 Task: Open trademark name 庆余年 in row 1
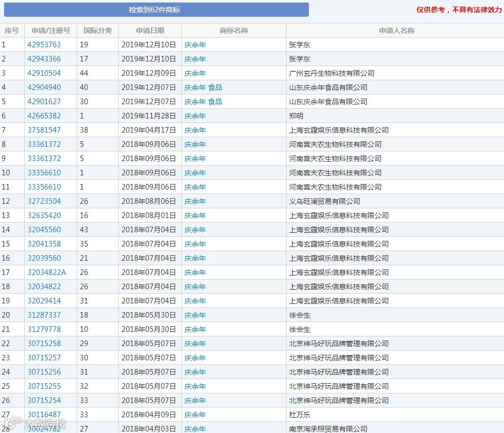tap(195, 45)
